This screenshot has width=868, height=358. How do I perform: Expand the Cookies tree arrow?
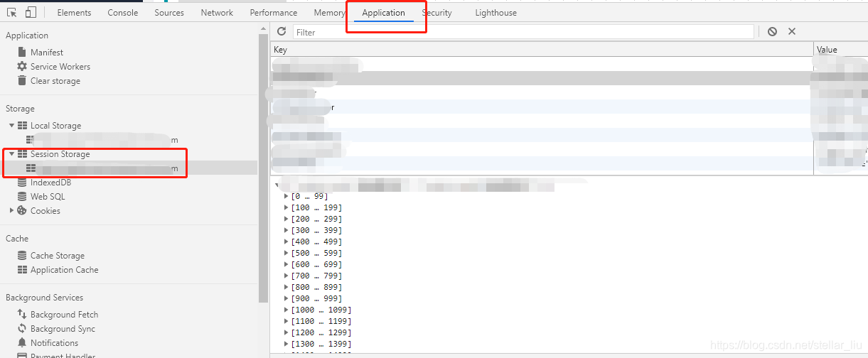click(x=11, y=211)
